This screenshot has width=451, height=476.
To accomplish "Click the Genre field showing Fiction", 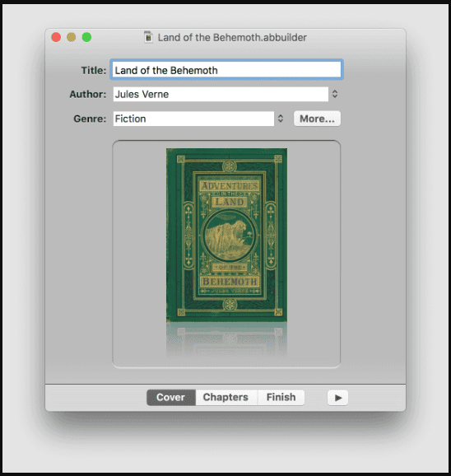I will 193,119.
